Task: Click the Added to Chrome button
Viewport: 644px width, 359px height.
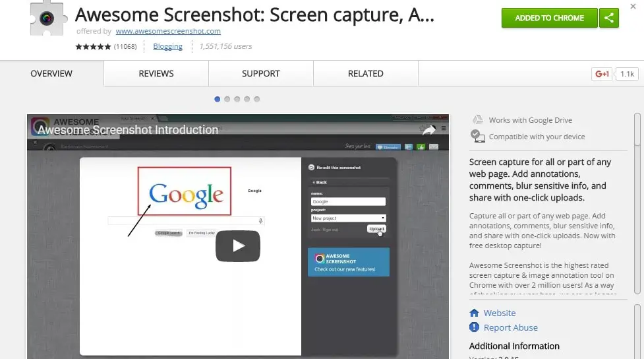Action: pos(549,18)
